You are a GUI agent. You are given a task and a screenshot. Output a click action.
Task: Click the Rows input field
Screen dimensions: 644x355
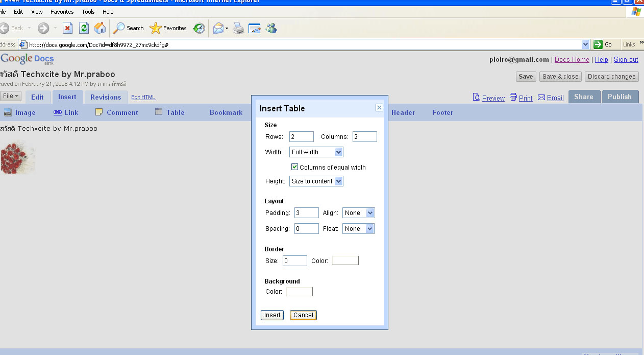302,136
